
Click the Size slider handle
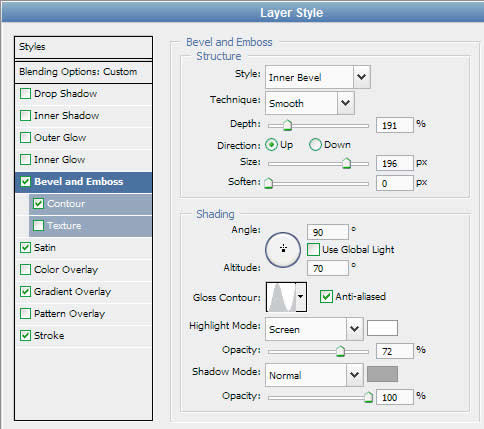347,163
